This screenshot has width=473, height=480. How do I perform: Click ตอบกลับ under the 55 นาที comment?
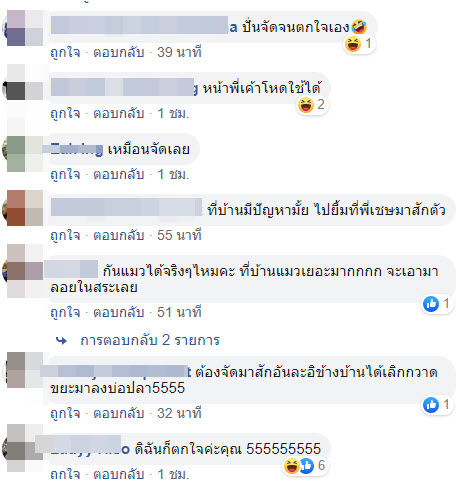(x=119, y=235)
